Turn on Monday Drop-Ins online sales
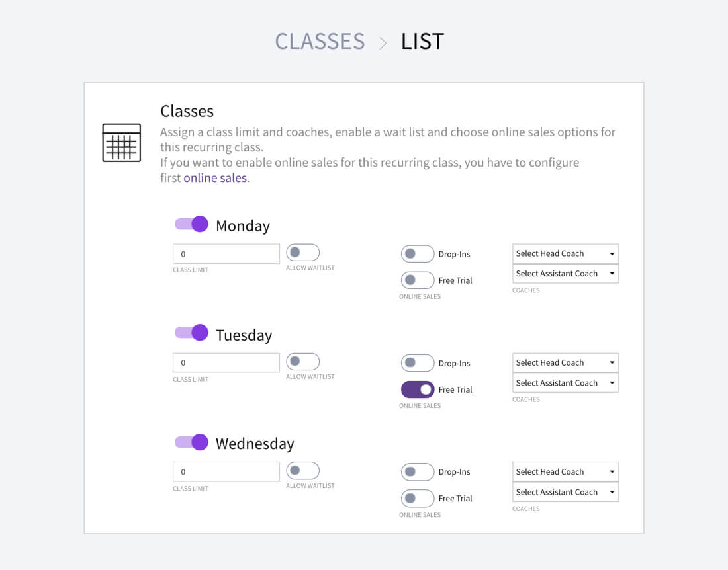 click(x=418, y=254)
